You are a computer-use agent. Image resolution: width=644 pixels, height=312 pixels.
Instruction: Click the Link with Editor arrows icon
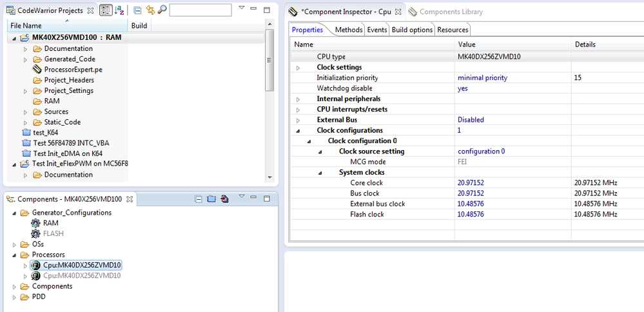[150, 10]
